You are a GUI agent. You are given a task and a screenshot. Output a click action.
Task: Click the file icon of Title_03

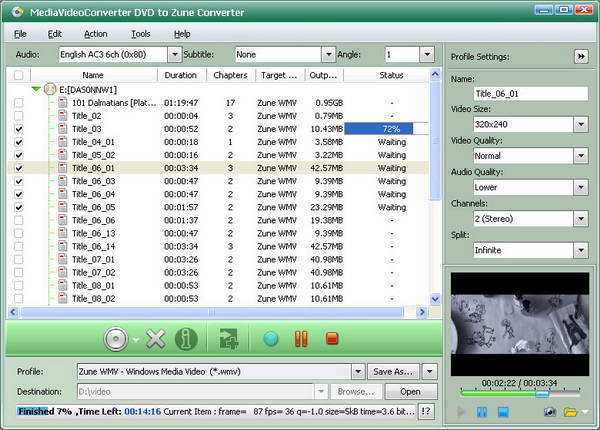(x=63, y=129)
